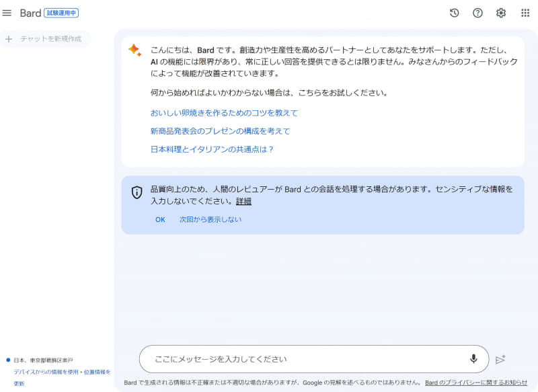Click 何から始めればよいか paragraph
The height and width of the screenshot is (392, 538).
pos(269,93)
